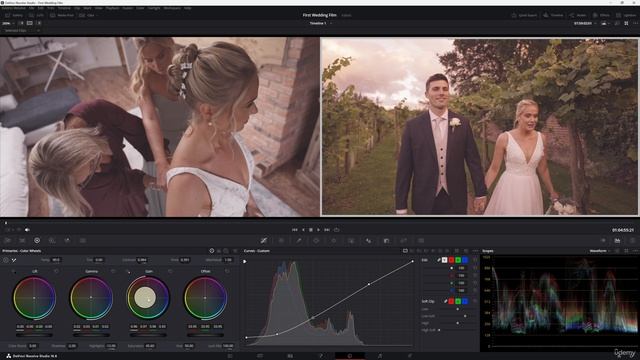This screenshot has height=360, width=640.
Task: Open the Blur palette
Action: click(x=369, y=240)
